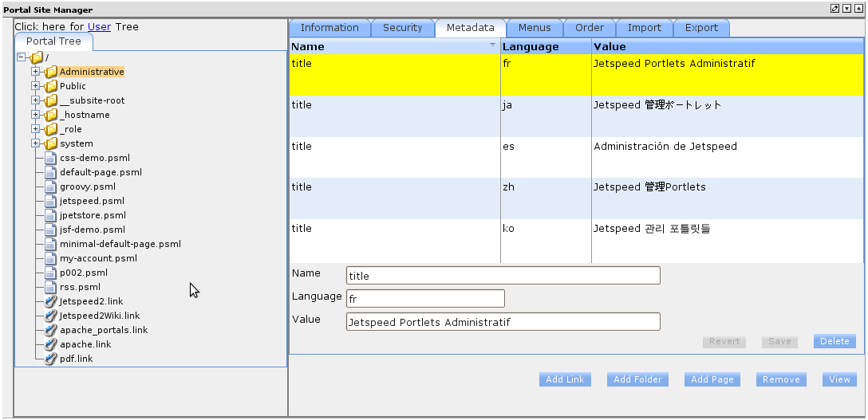Image resolution: width=868 pixels, height=420 pixels.
Task: Click the Jetspeed2.link link icon
Action: coord(51,302)
